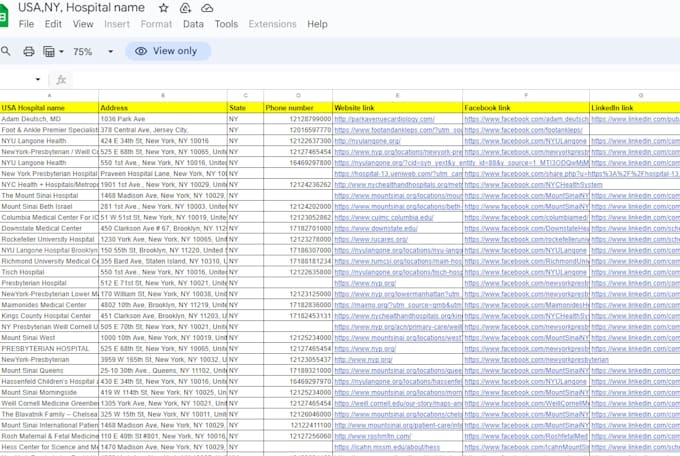Select phone number 12128799000 cell

298,119
